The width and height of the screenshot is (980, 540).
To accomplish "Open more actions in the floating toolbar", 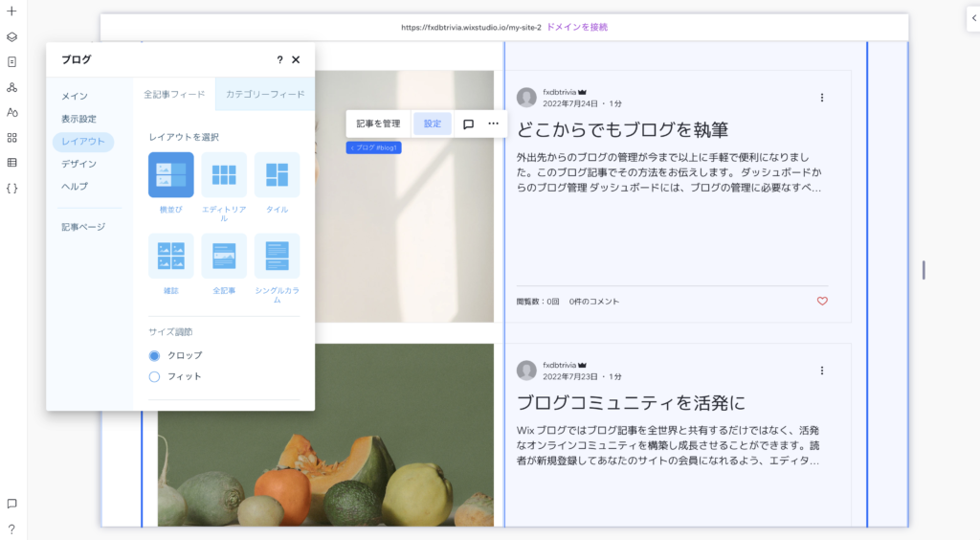I will (493, 124).
